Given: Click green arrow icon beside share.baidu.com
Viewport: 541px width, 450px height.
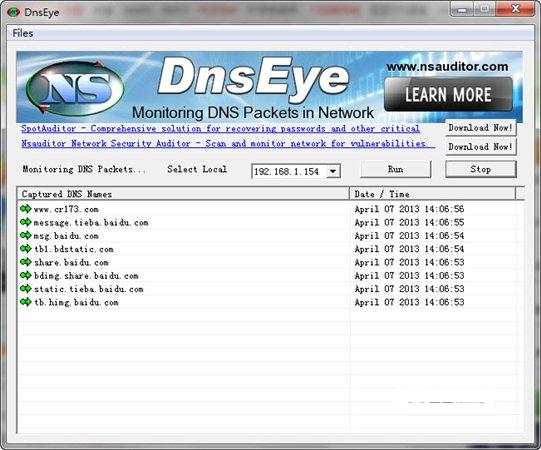Looking at the screenshot, I should 26,262.
